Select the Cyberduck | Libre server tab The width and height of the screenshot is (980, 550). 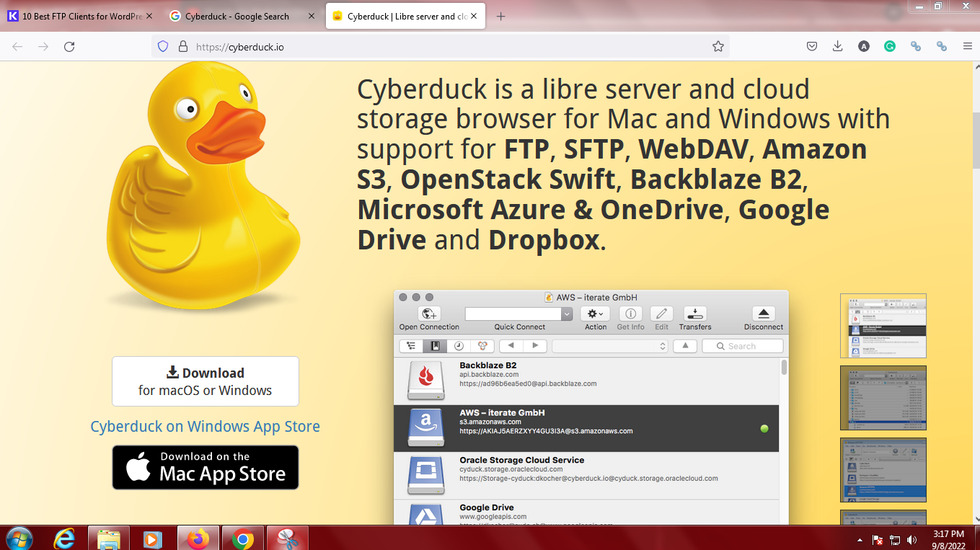point(405,17)
